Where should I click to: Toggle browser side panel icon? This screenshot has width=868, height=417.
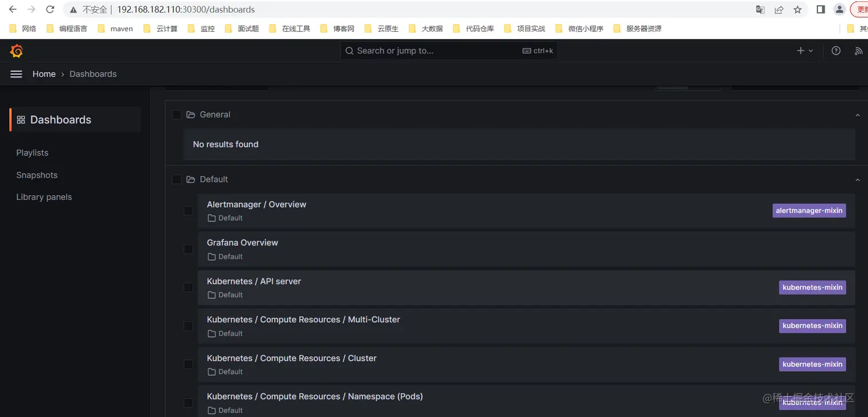(x=821, y=9)
